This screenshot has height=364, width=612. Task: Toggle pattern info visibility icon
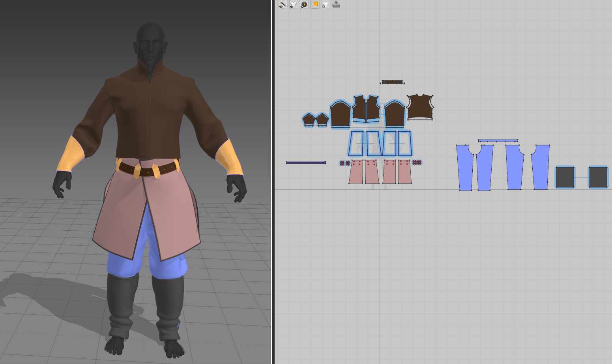(304, 5)
